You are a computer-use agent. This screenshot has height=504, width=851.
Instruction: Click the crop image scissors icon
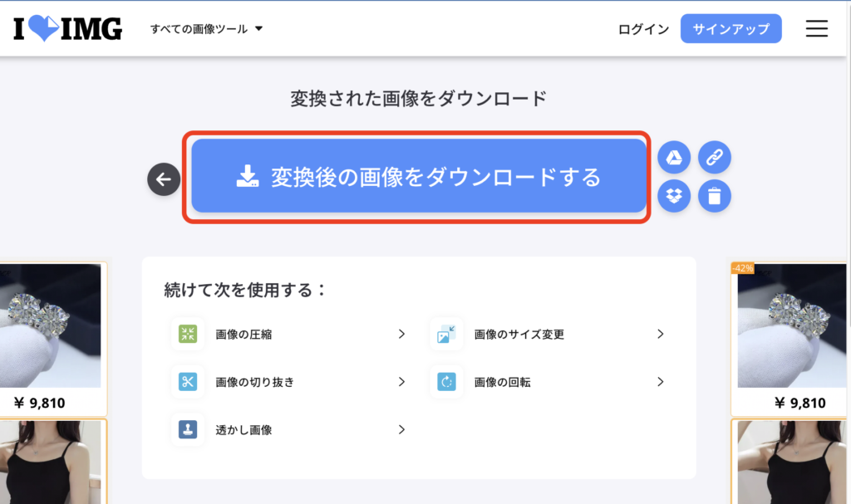pyautogui.click(x=187, y=382)
